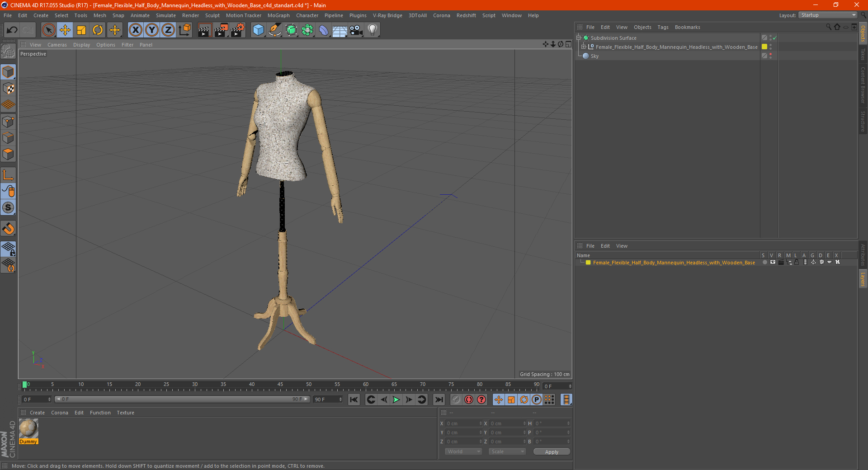The image size is (868, 470).
Task: Switch to Model mode icon
Action: pyautogui.click(x=8, y=72)
